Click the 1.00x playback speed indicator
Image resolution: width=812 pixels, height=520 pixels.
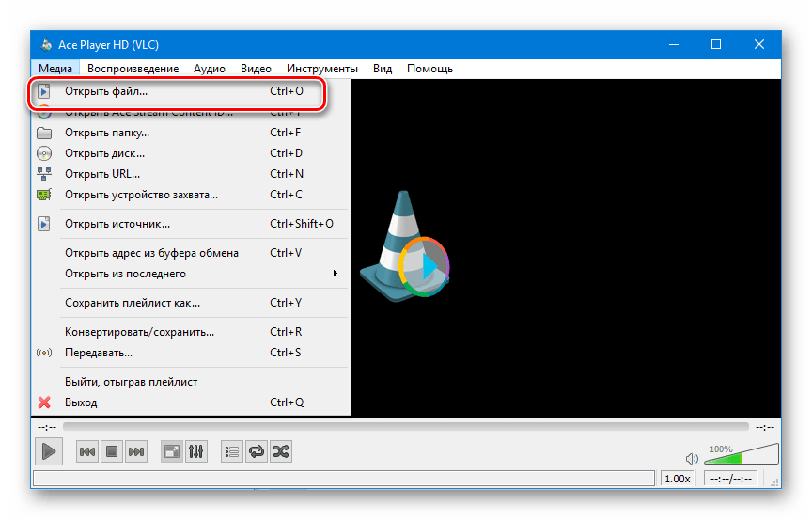[x=678, y=479]
